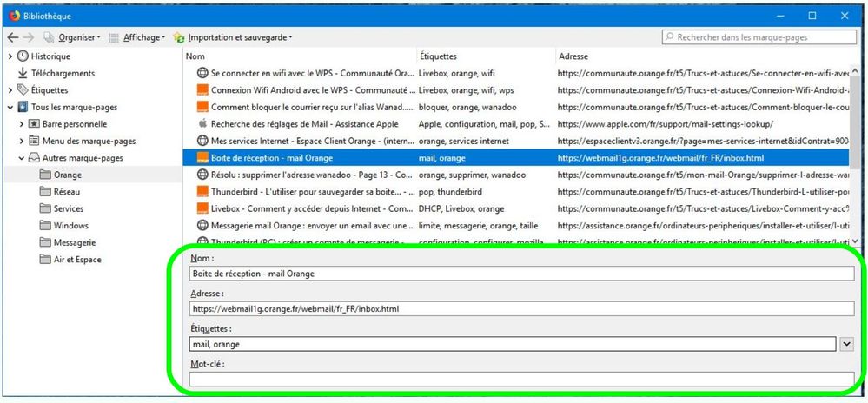Select the Windows folder
This screenshot has height=403, width=868.
(x=71, y=226)
